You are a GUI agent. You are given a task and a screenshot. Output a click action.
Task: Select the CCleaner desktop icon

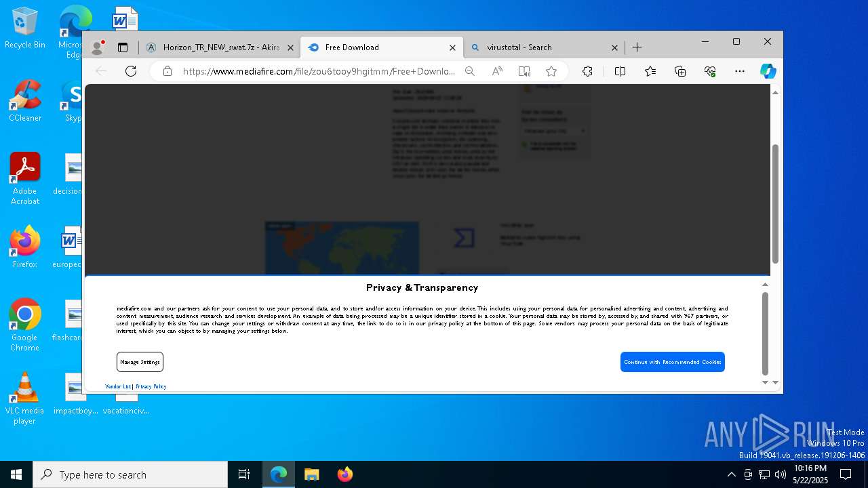point(25,101)
